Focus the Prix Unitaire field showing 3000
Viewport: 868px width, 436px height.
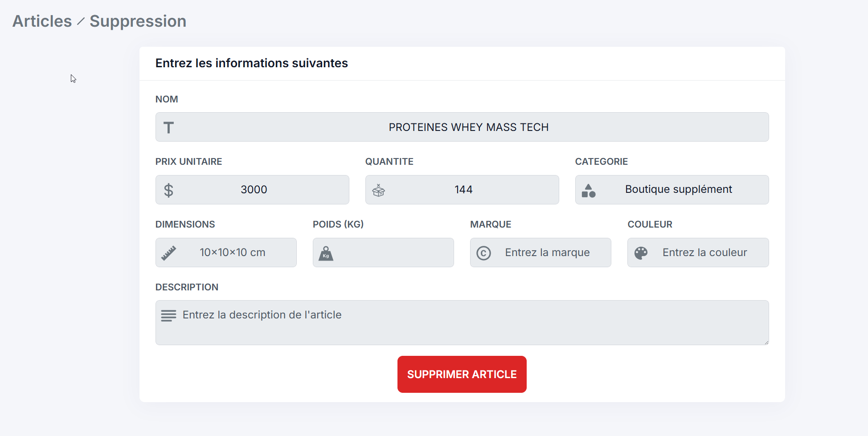252,190
